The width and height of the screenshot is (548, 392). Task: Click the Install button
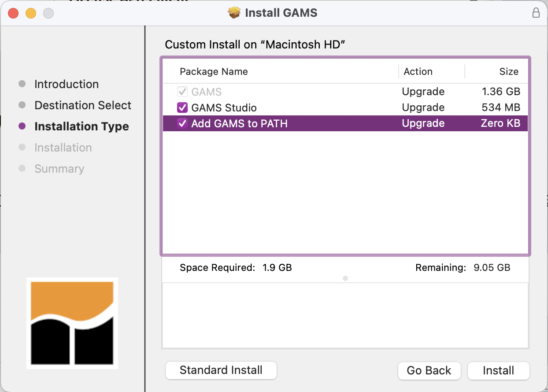[x=498, y=370]
